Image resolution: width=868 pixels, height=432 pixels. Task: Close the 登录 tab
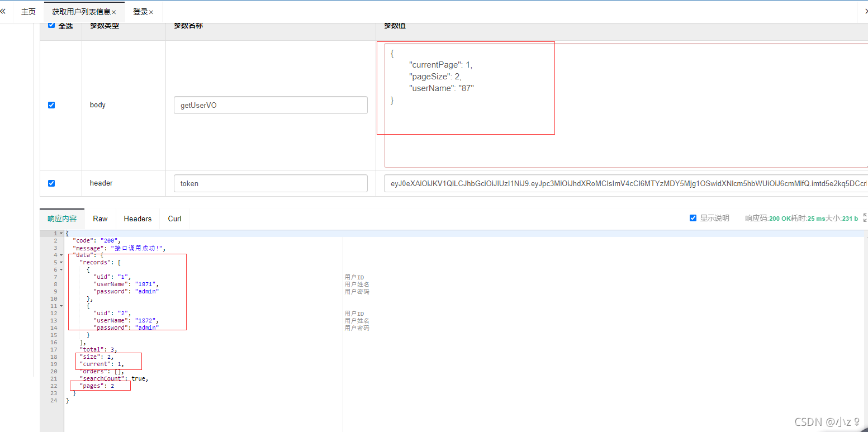coord(151,12)
